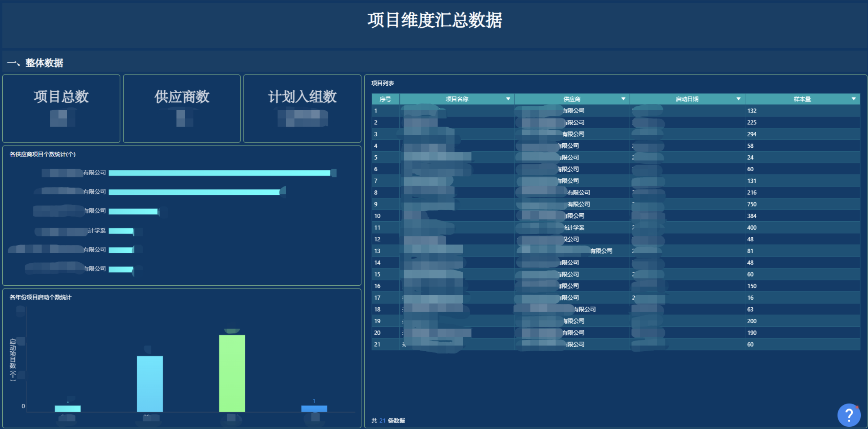Select table row number 21
Image resolution: width=868 pixels, height=429 pixels.
coord(377,344)
